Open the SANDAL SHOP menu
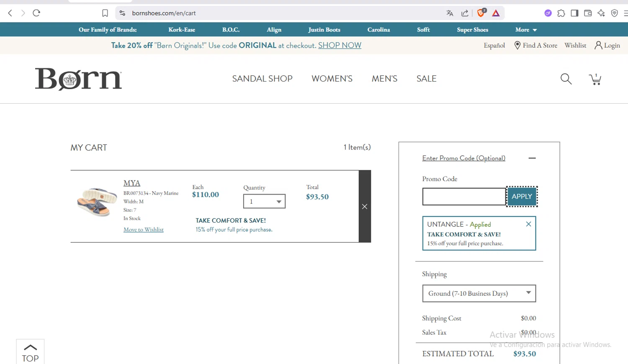The width and height of the screenshot is (628, 364). [x=262, y=79]
